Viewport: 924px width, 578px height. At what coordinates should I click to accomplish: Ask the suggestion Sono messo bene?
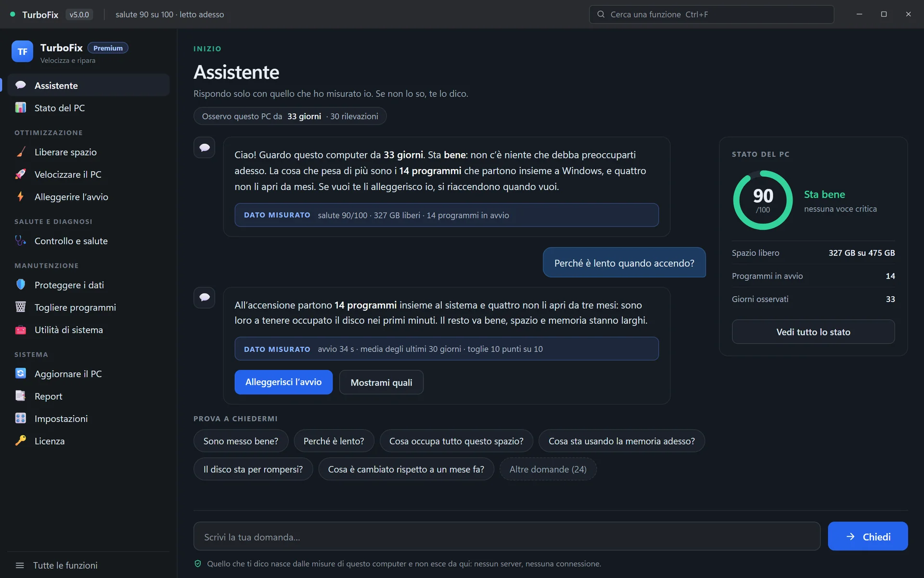(x=241, y=441)
